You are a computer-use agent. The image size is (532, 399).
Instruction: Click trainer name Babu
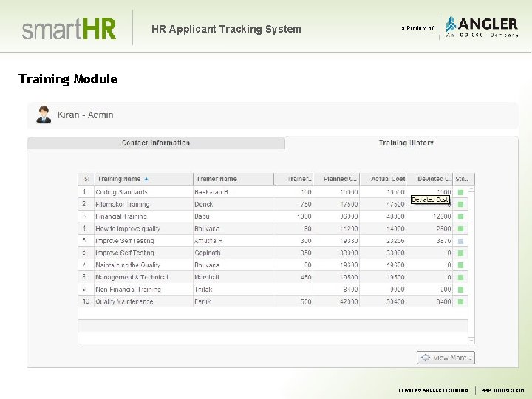[202, 216]
